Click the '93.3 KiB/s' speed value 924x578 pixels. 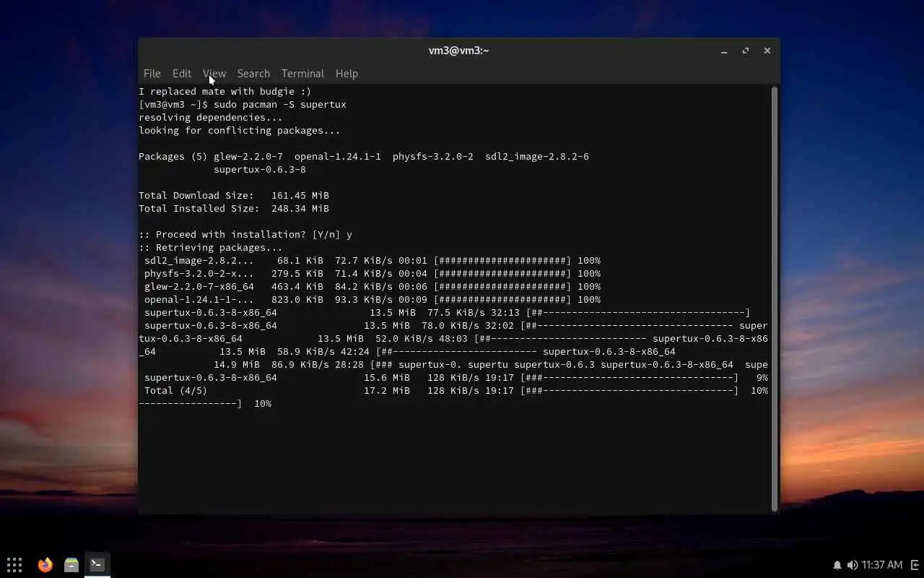(364, 300)
